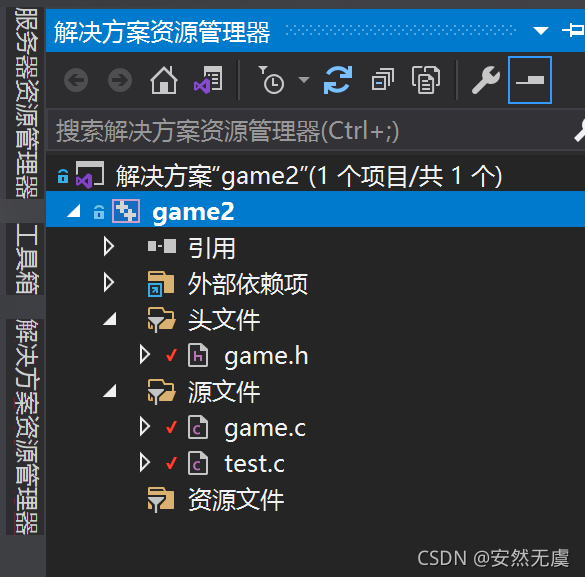Click the header file icon of game.h
Screen dimensions: 585x577
point(198,355)
